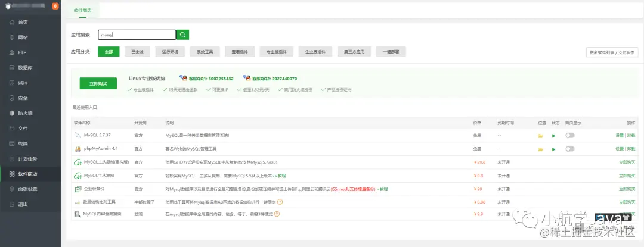Click 设置 link for MySQL 5.7.37
644x247 pixels.
coord(620,136)
